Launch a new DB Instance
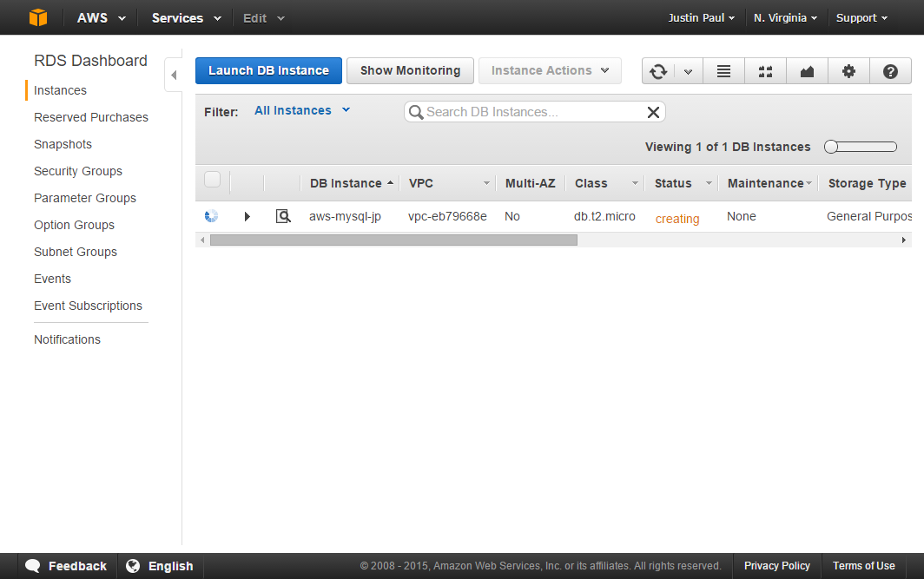The height and width of the screenshot is (579, 924). pyautogui.click(x=268, y=70)
